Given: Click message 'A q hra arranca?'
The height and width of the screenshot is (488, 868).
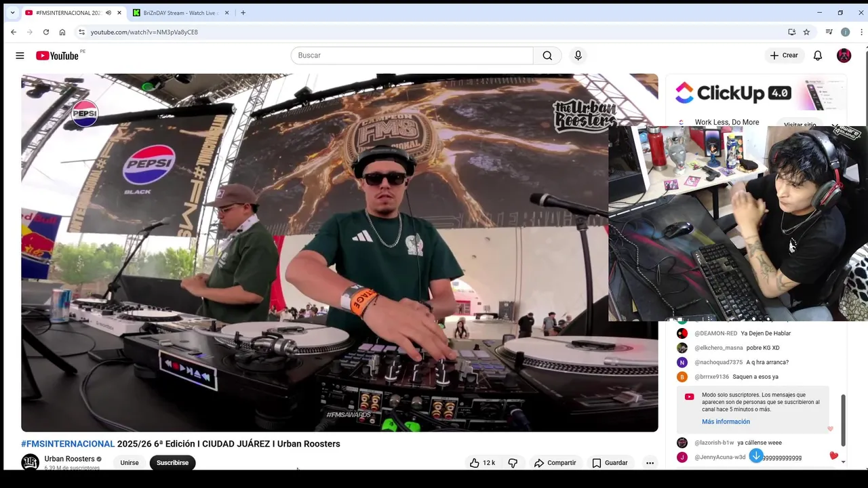Looking at the screenshot, I should (x=767, y=363).
